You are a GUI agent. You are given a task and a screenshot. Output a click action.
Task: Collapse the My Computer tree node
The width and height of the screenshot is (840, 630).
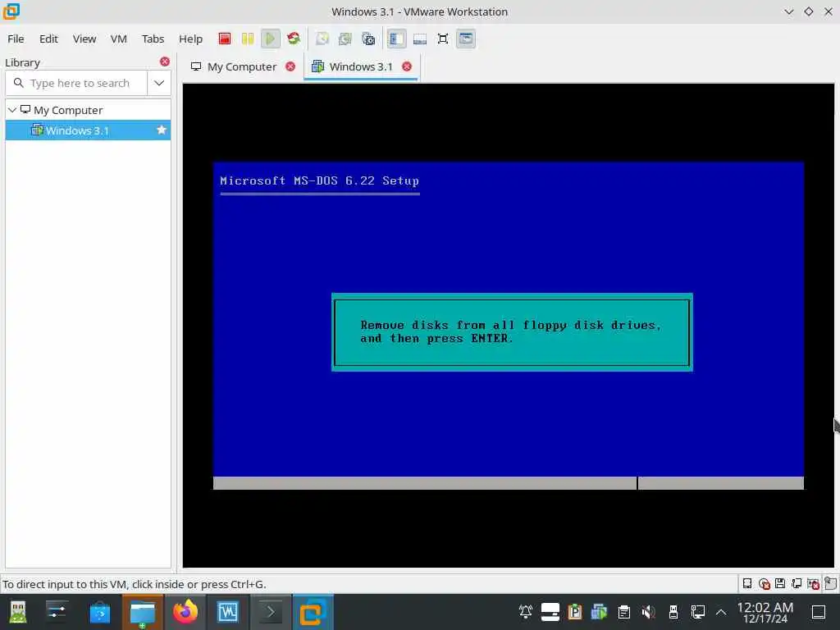coord(12,110)
